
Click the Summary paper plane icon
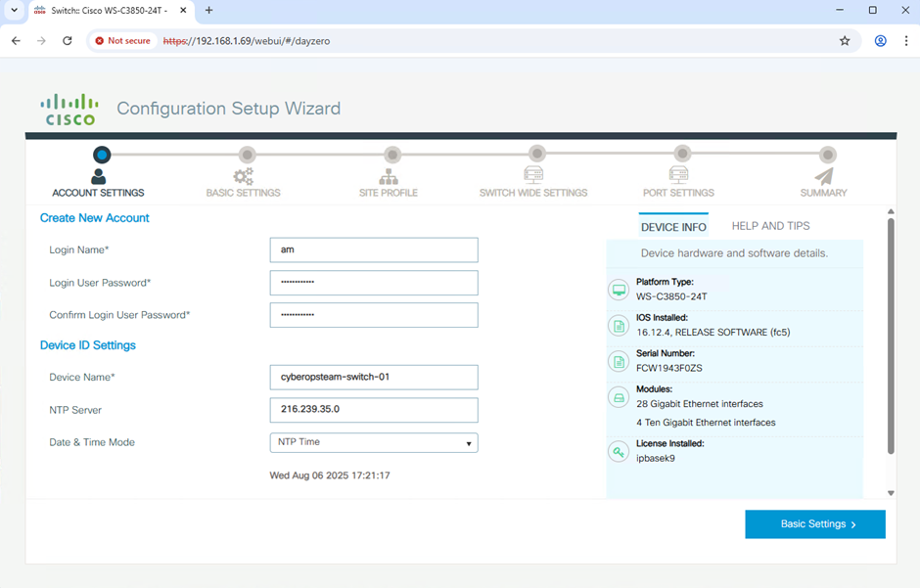click(824, 176)
